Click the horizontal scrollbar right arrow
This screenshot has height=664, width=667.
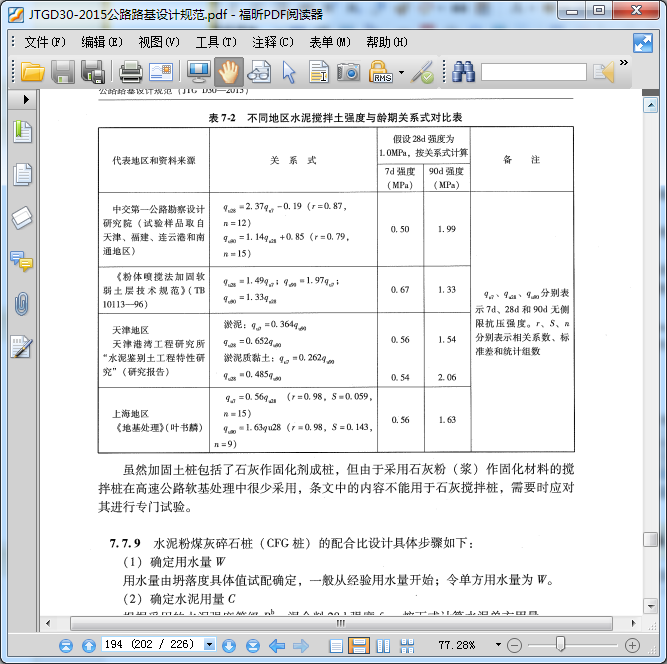click(x=633, y=624)
